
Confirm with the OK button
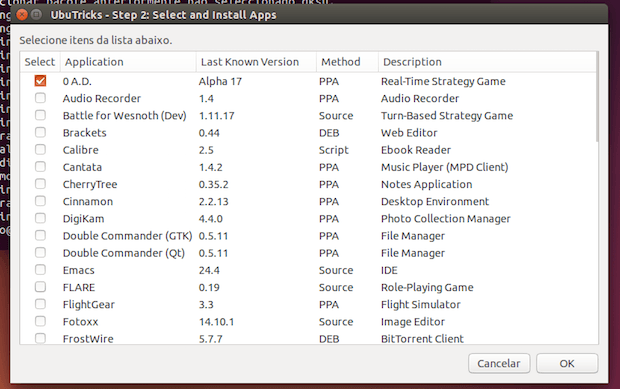click(567, 363)
